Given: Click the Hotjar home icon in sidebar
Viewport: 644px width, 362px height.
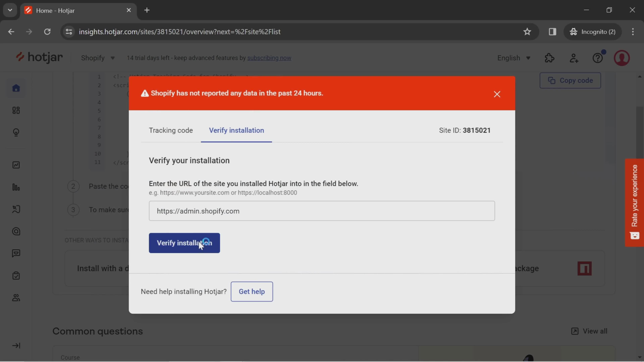Looking at the screenshot, I should pos(16,88).
